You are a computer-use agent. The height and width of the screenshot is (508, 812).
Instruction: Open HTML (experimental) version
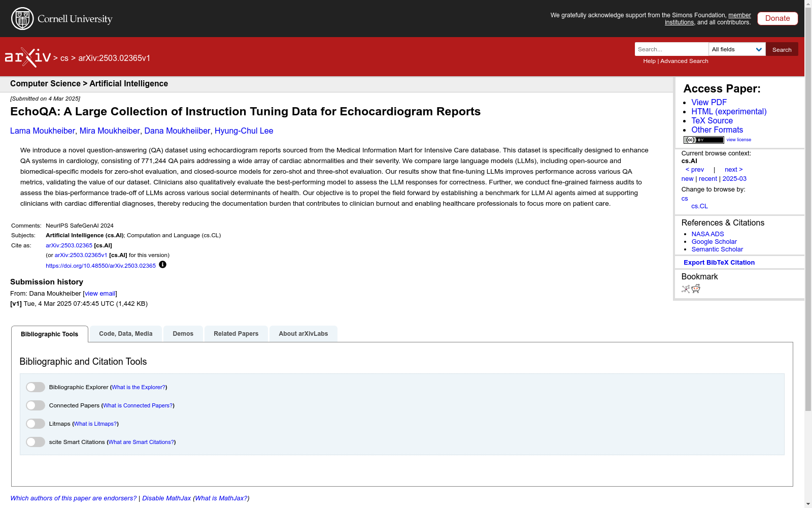[x=729, y=112]
